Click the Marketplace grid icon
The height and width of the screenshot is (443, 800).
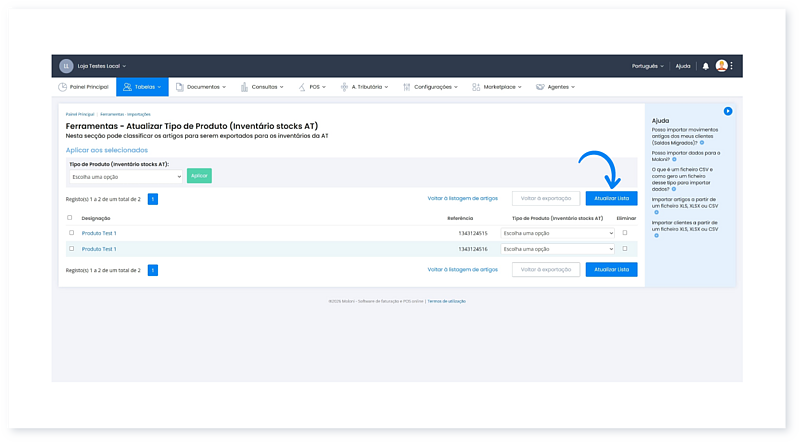(x=476, y=87)
